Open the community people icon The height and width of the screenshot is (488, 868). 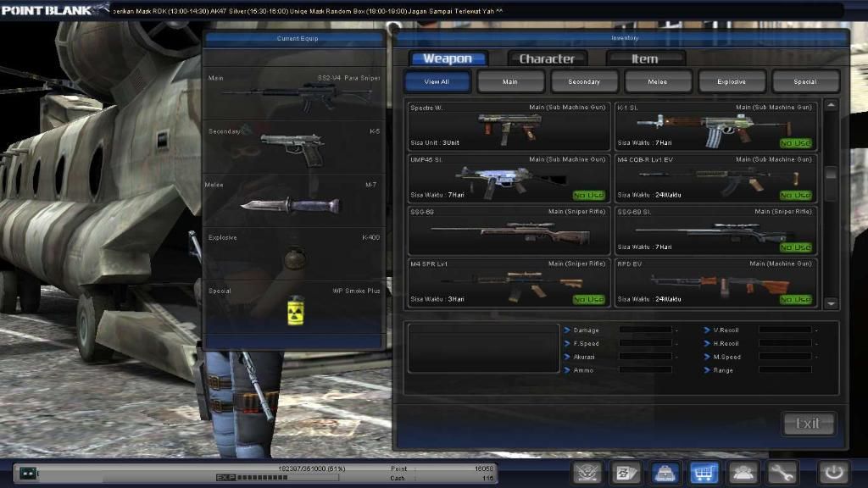point(743,473)
